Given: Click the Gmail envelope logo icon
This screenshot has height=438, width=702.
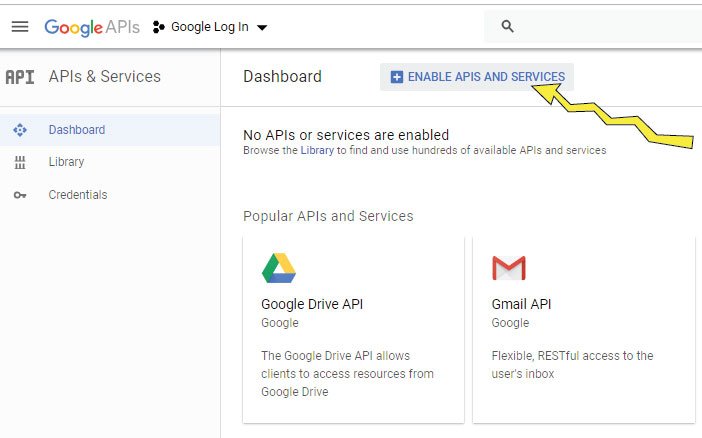Looking at the screenshot, I should coord(509,268).
